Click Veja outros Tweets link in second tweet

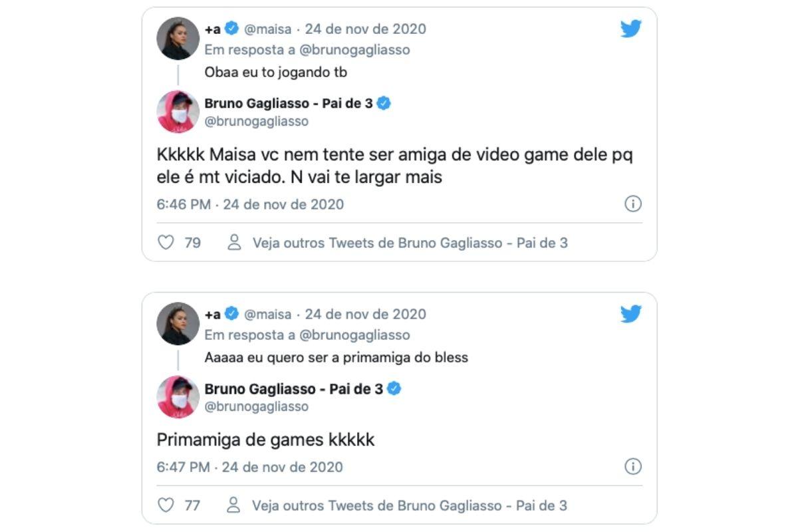click(410, 505)
